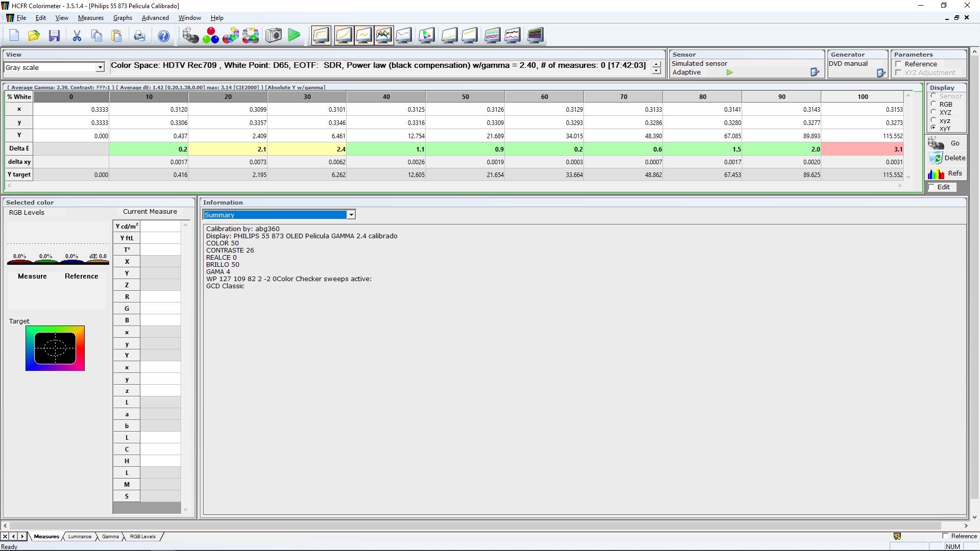Switch to the Gamma tab
This screenshot has height=551, width=980.
[110, 537]
